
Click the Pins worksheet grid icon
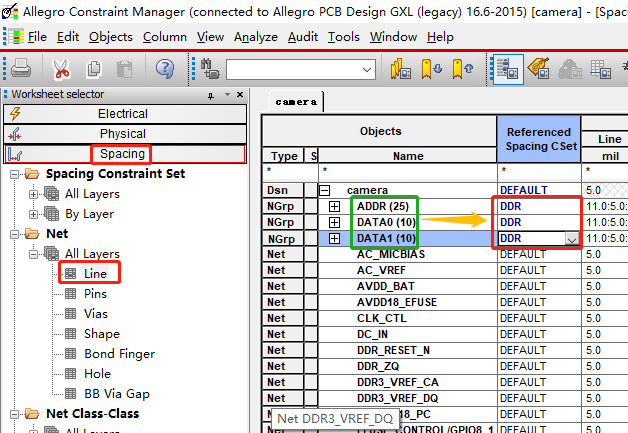70,294
